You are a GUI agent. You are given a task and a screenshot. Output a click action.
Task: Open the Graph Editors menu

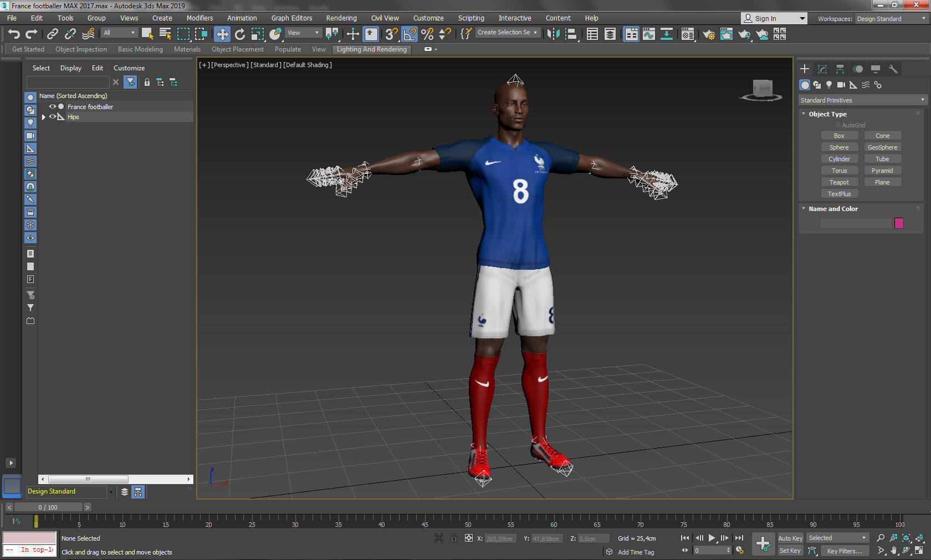pos(291,18)
